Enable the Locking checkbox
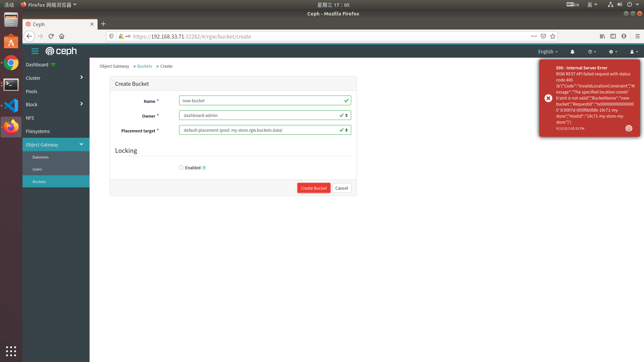The height and width of the screenshot is (362, 644). (181, 168)
